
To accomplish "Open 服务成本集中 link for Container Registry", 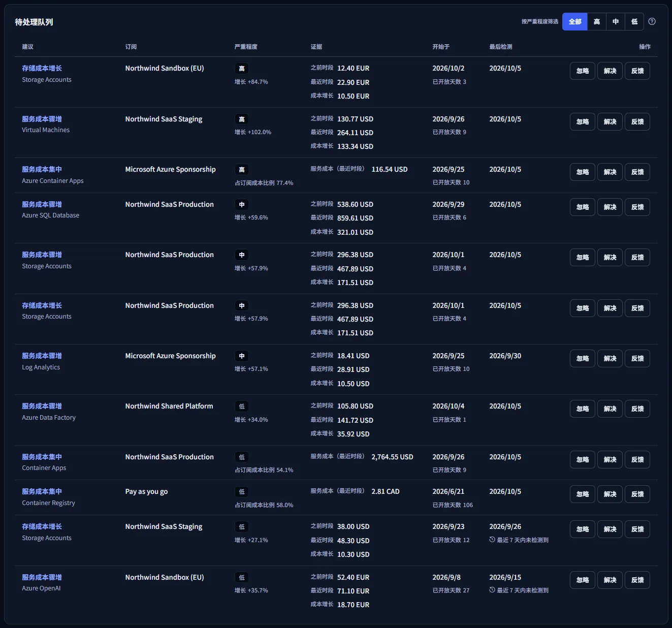I will click(x=42, y=491).
